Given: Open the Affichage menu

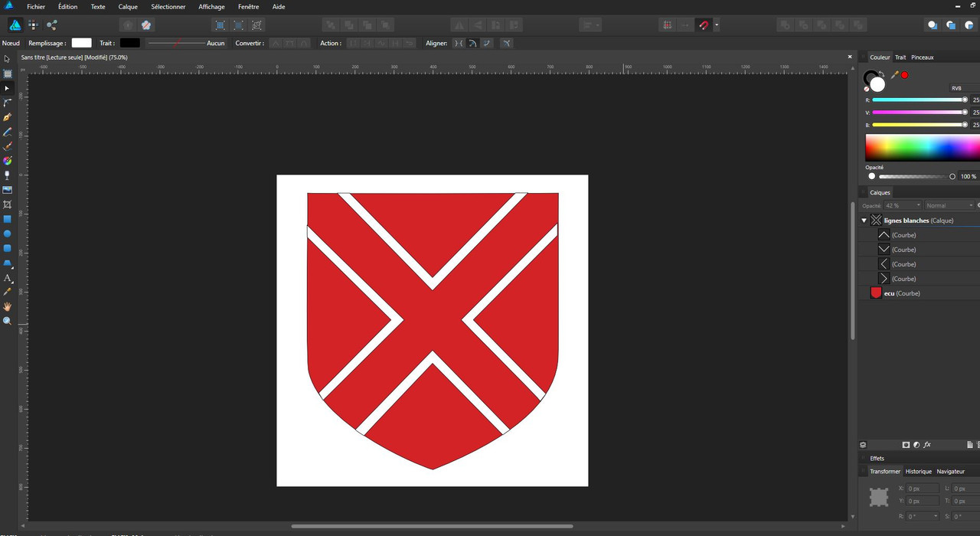Looking at the screenshot, I should (211, 7).
